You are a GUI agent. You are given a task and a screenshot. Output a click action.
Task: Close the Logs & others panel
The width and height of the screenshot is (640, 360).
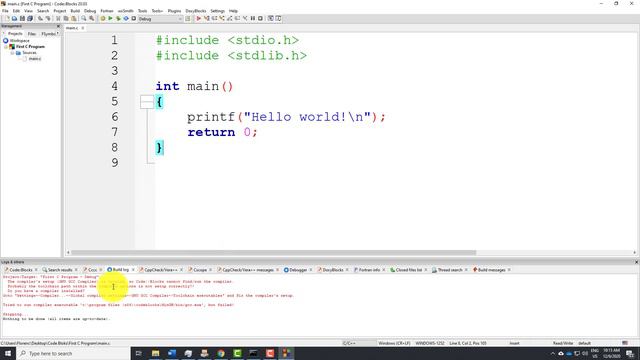point(636,262)
